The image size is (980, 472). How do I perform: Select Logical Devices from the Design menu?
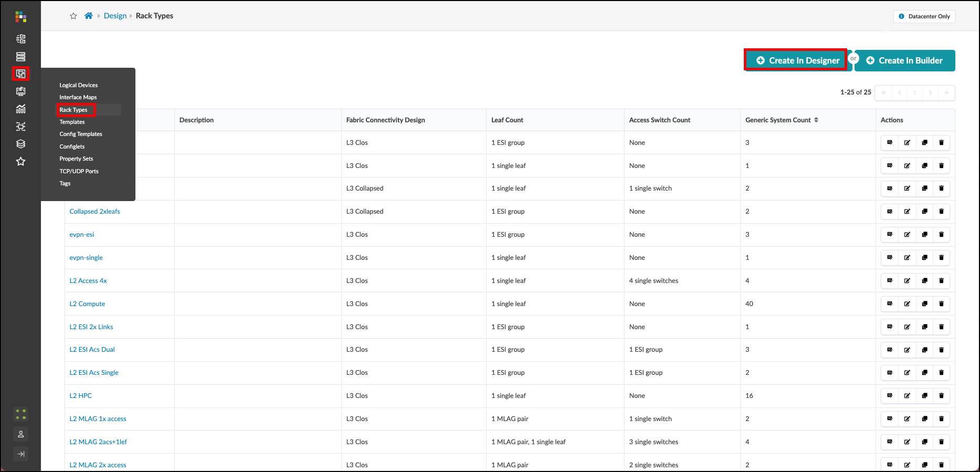[78, 85]
